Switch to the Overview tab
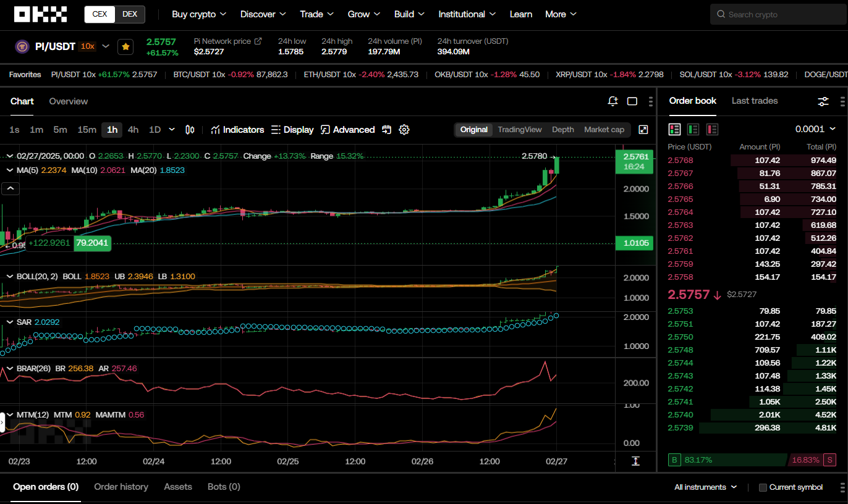The height and width of the screenshot is (504, 848). [69, 101]
